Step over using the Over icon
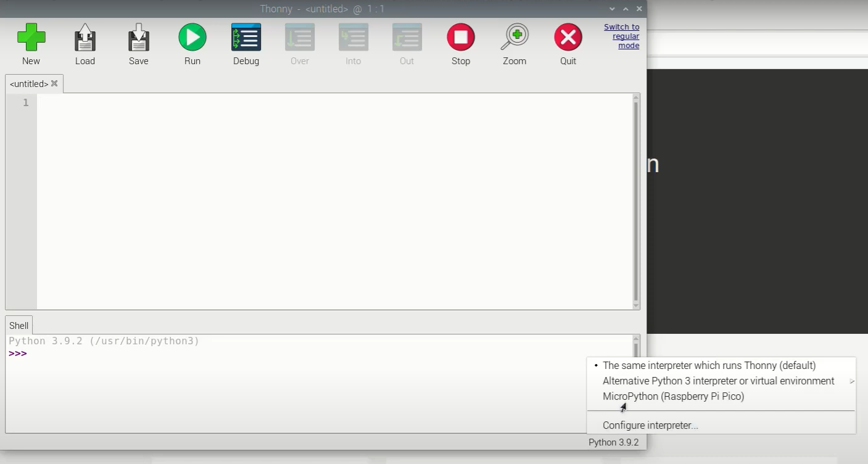Screen dimensions: 868x464 click(300, 38)
